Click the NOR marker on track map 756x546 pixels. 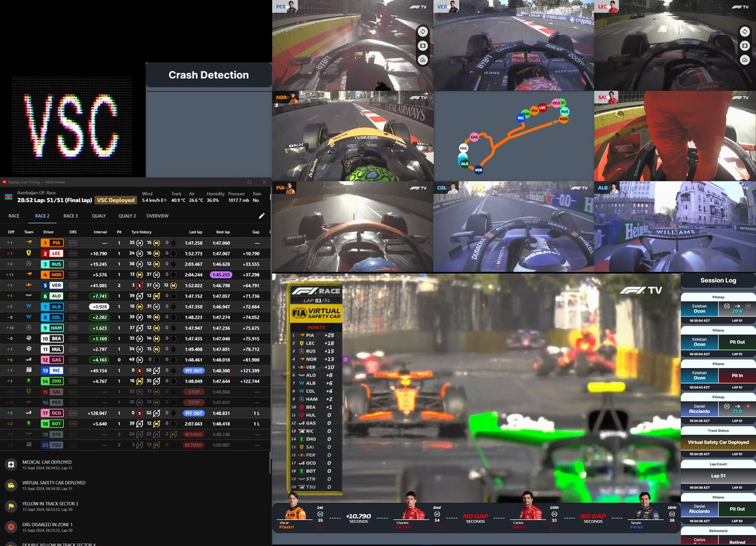[x=564, y=119]
